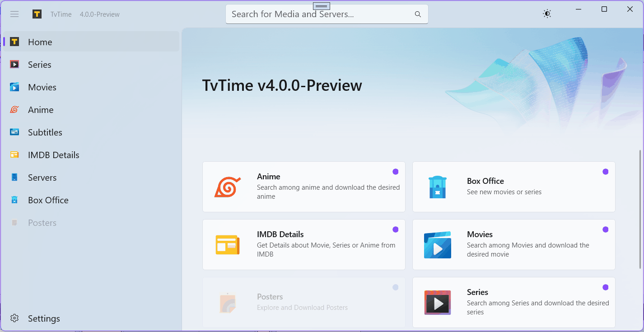Screen dimensions: 644x332
Task: Focus the Search for Media and Servers field
Action: [x=327, y=14]
